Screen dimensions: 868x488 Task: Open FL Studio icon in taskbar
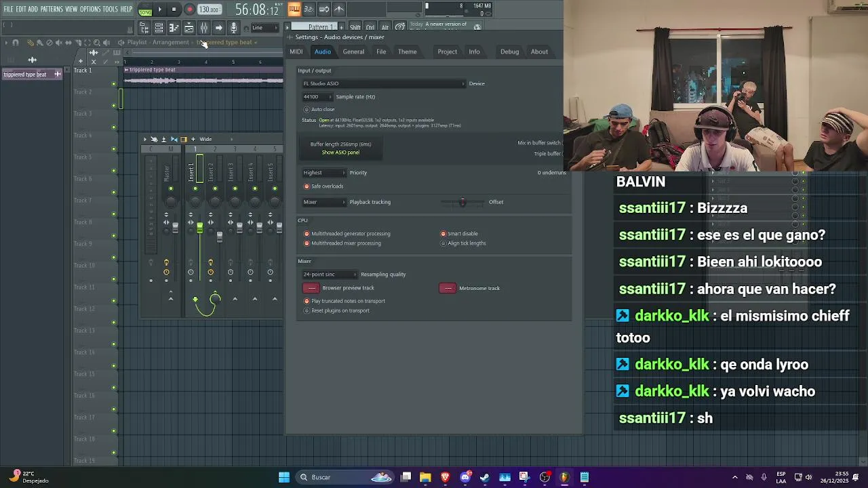pos(564,477)
